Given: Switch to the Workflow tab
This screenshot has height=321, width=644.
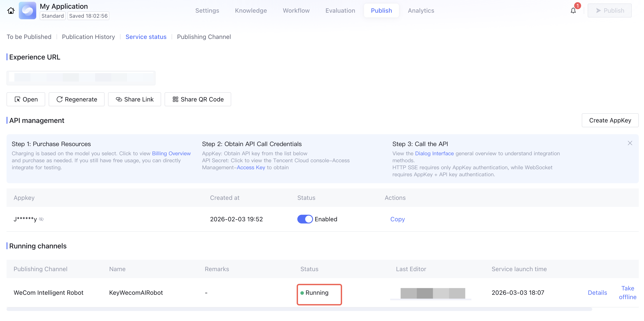Looking at the screenshot, I should pos(296,11).
